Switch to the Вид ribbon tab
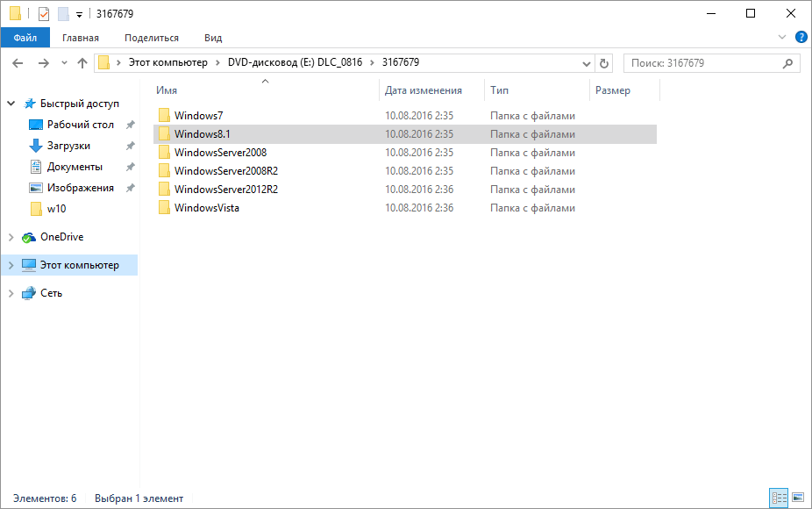 click(213, 38)
